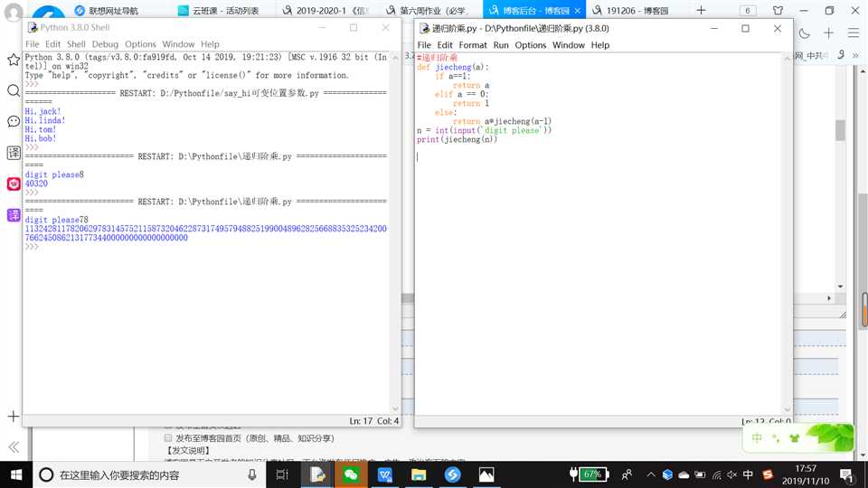Open the Photos app on taskbar

pyautogui.click(x=486, y=474)
